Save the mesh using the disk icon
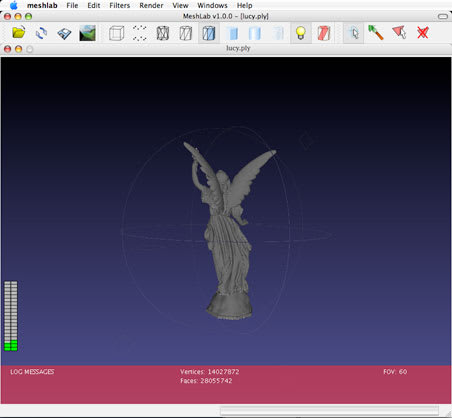 point(64,33)
